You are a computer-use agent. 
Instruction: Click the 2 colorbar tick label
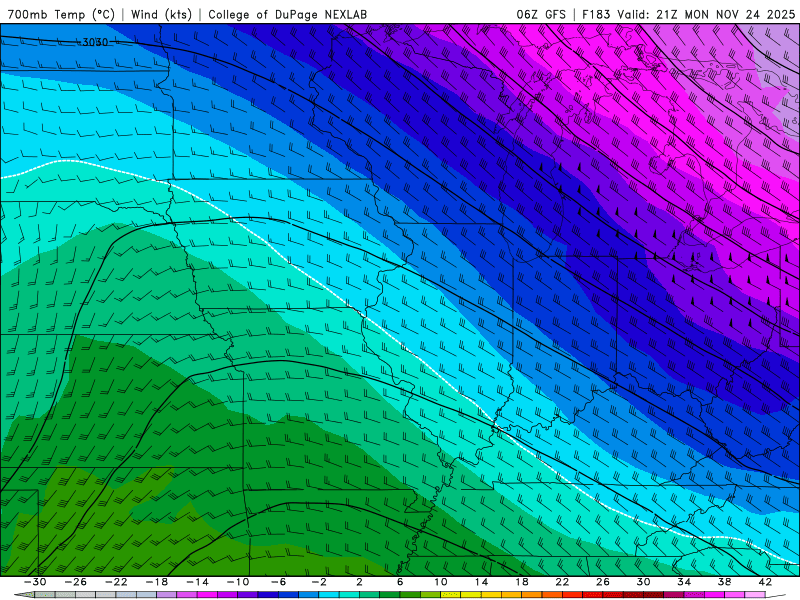[x=359, y=582]
